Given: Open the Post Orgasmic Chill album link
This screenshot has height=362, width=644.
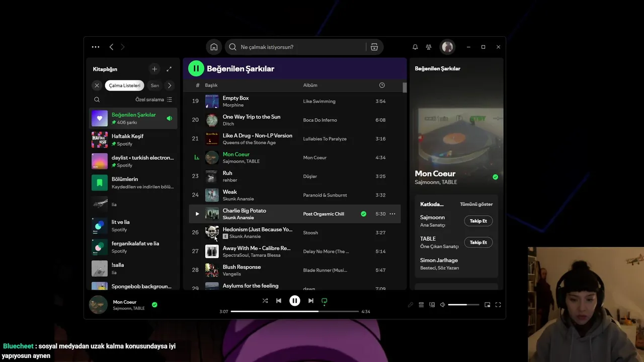Looking at the screenshot, I should (x=324, y=214).
